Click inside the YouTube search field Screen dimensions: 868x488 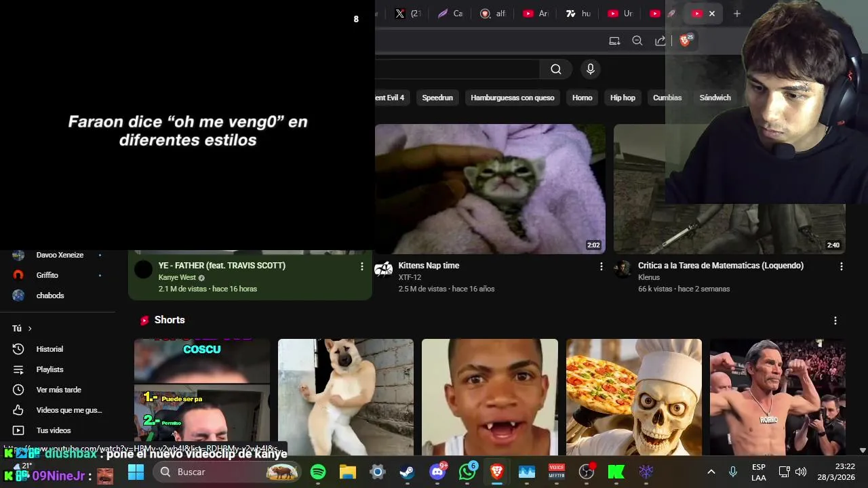tap(458, 69)
